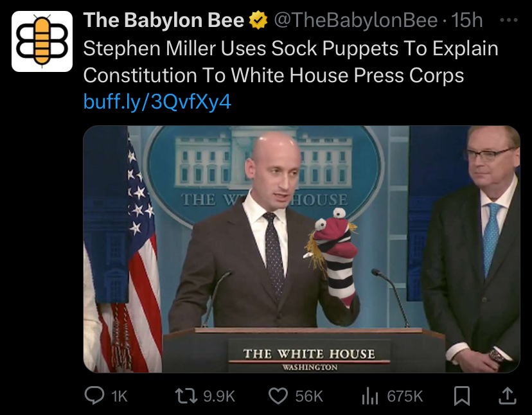Click the reply speech bubble icon
The height and width of the screenshot is (415, 532).
pyautogui.click(x=94, y=396)
